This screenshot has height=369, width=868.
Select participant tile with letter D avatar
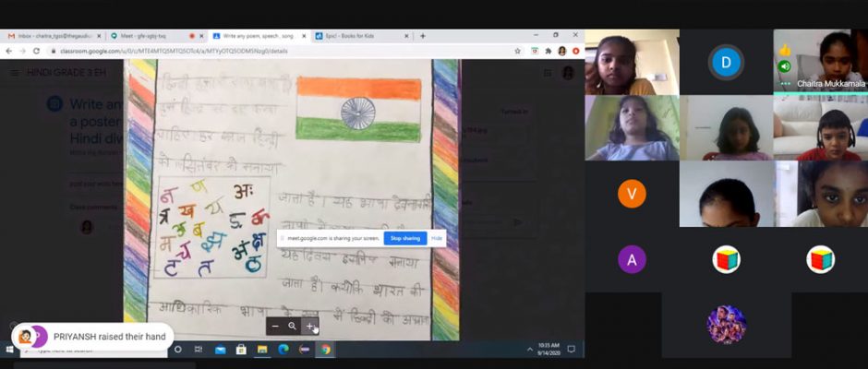click(726, 63)
